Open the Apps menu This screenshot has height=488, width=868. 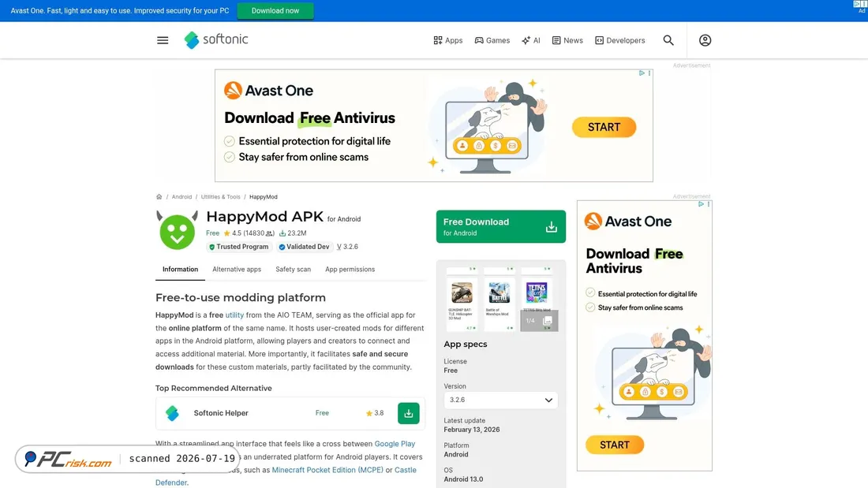pyautogui.click(x=448, y=40)
